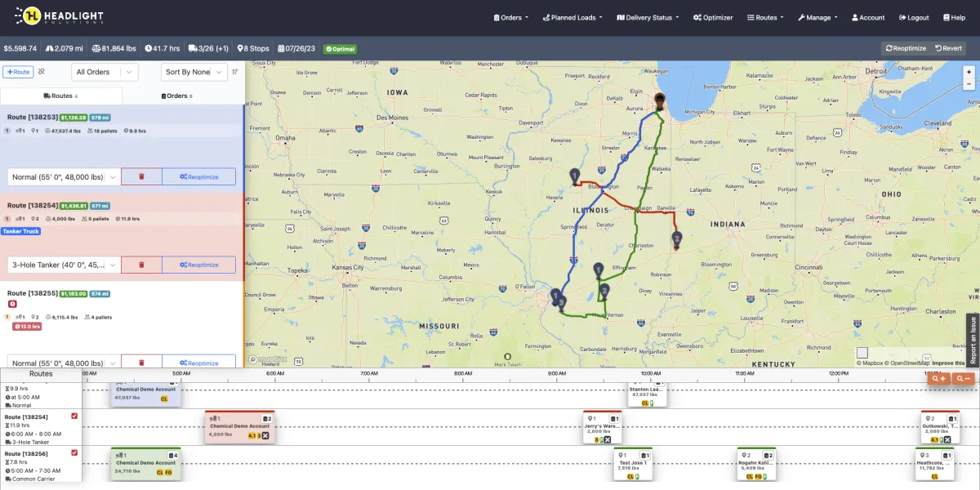Switch to the Routes tab
Screen dimensions: 980x490
(x=61, y=96)
